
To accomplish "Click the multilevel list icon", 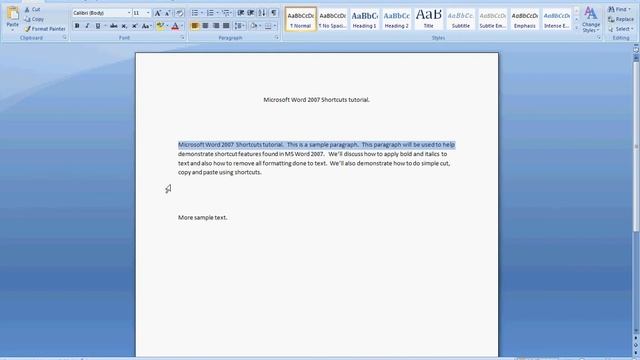I will (225, 13).
